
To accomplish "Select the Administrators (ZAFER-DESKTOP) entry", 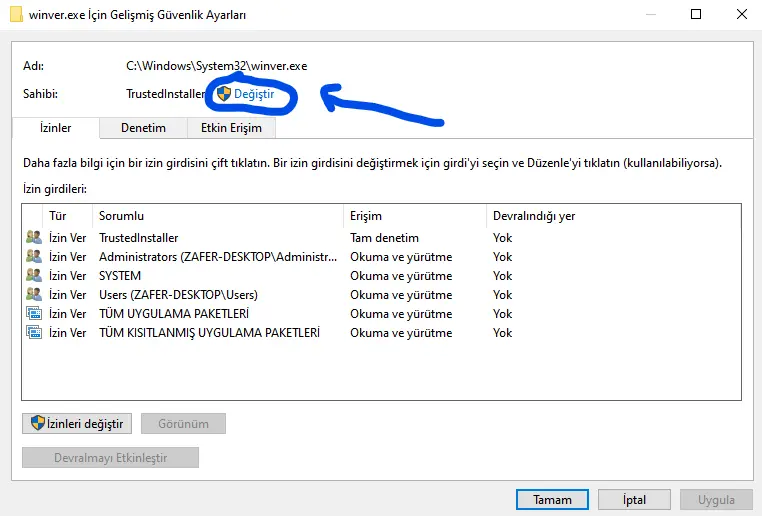I will tap(381, 257).
